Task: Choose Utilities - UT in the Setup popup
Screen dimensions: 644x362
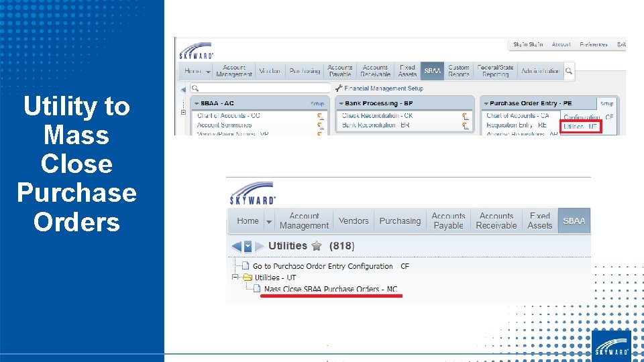Action: 580,127
